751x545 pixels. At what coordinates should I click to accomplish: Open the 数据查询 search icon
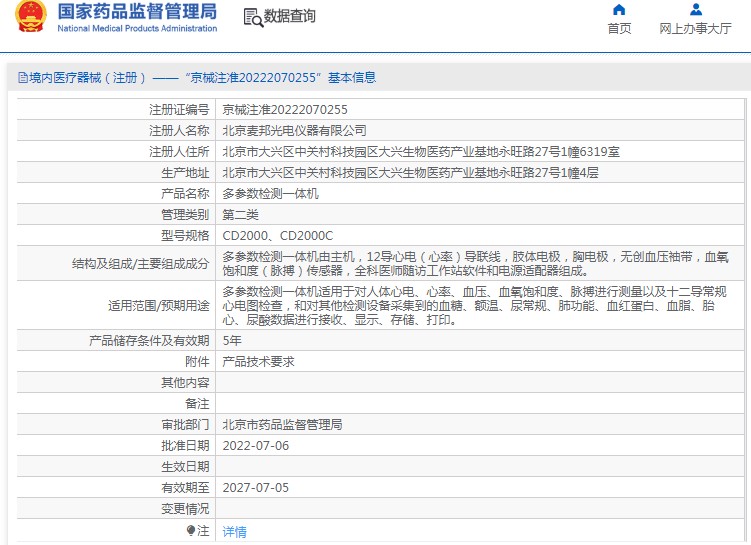pyautogui.click(x=253, y=18)
